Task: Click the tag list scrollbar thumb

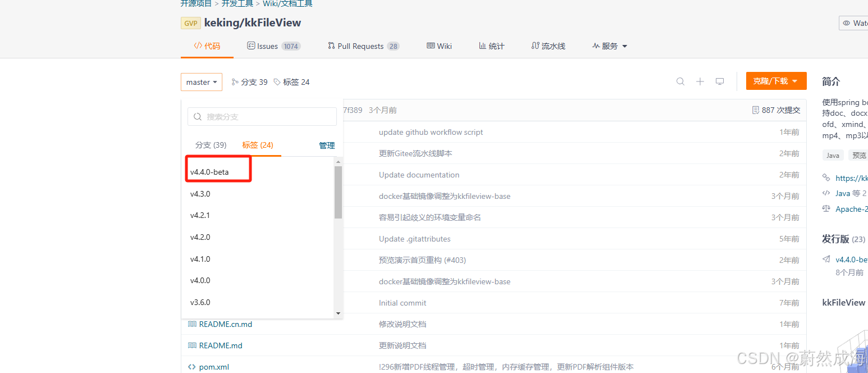Action: tap(338, 192)
